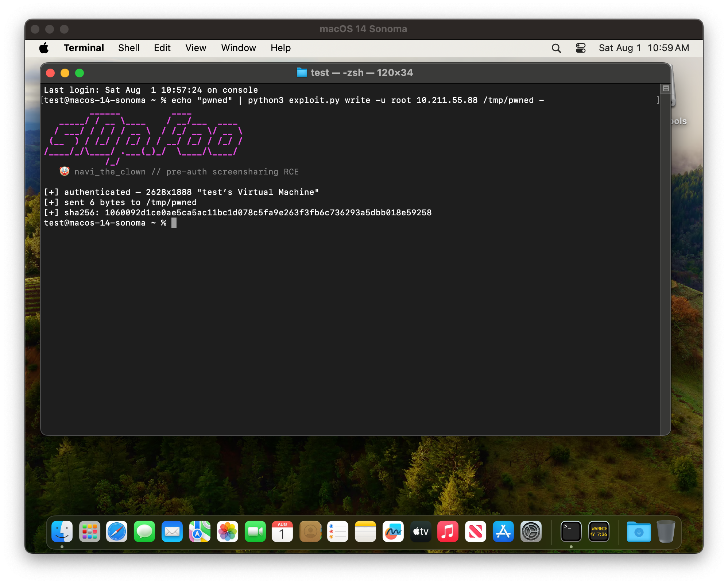728x584 pixels.
Task: Open Apple TV from the Dock
Action: 421,531
